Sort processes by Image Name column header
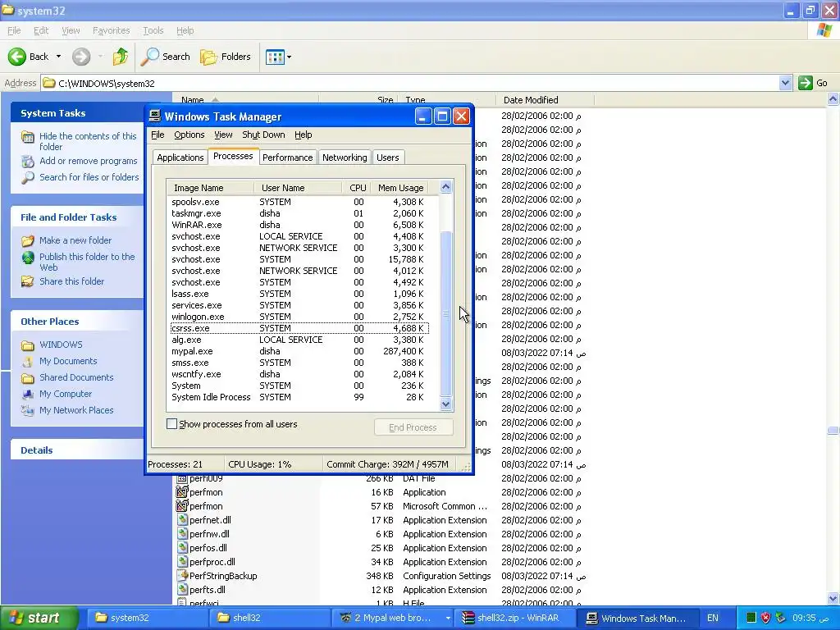 pos(209,188)
